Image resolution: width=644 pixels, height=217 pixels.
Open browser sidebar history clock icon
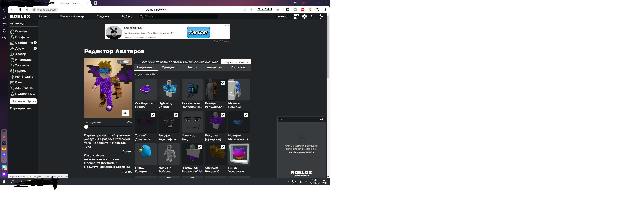(4, 17)
